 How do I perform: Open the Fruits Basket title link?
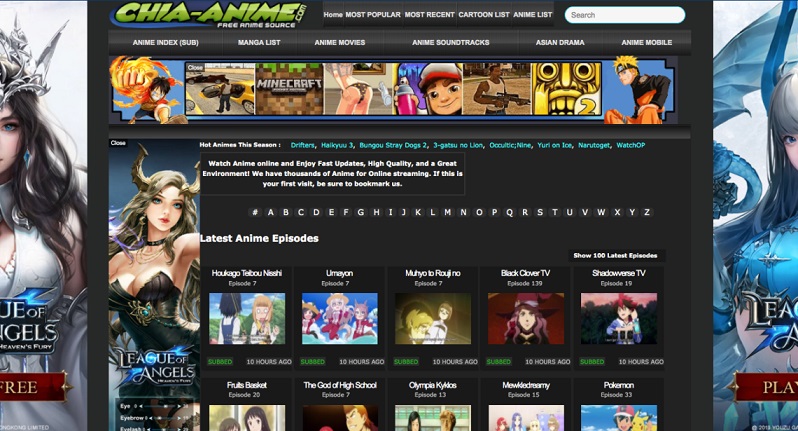pyautogui.click(x=246, y=385)
